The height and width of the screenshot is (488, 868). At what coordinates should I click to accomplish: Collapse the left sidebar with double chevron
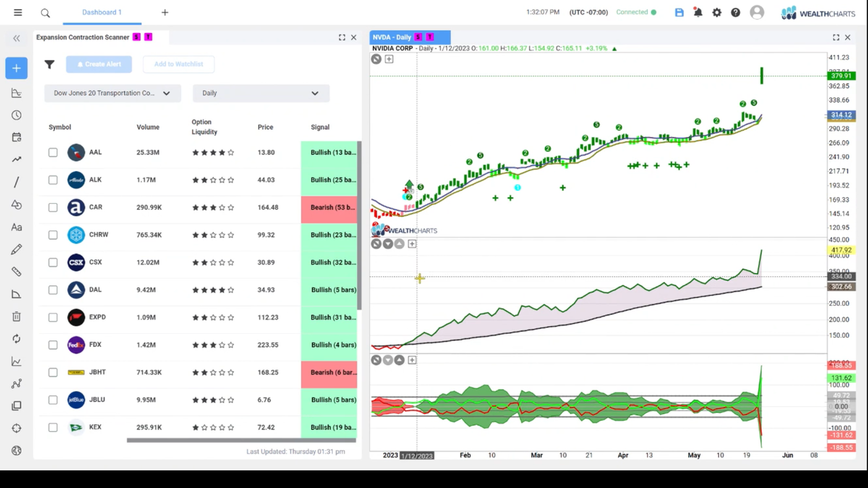click(x=17, y=38)
